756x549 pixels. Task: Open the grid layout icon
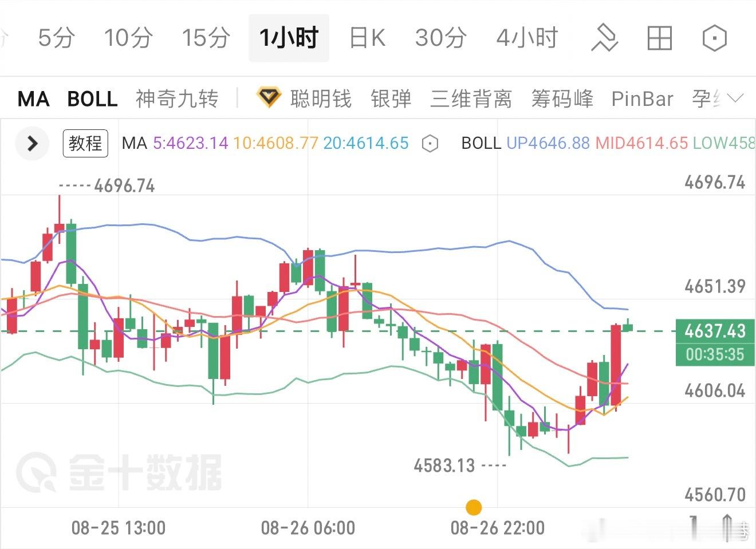(x=659, y=38)
